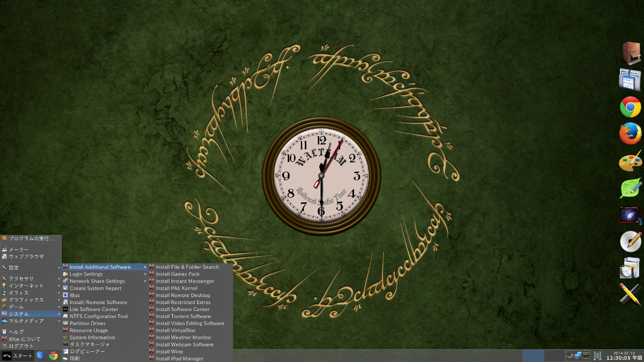Expand the ゲーム submenu
The height and width of the screenshot is (362, 644).
click(31, 307)
